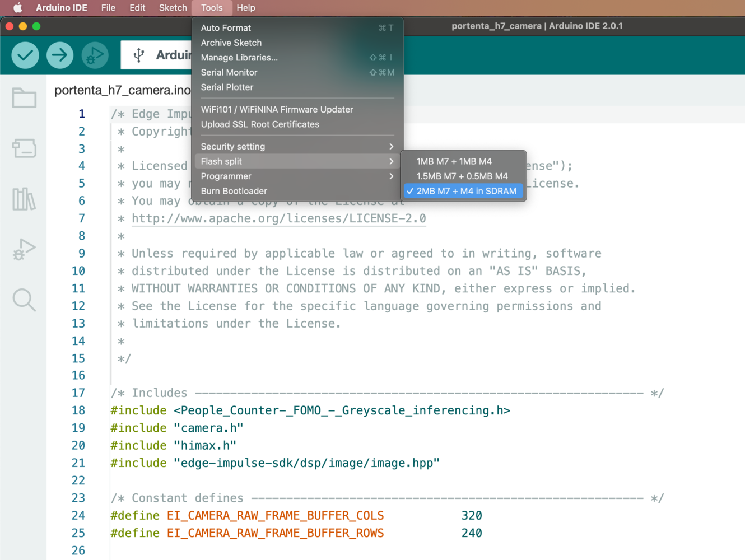Click the Verify checkmark button

[x=25, y=55]
